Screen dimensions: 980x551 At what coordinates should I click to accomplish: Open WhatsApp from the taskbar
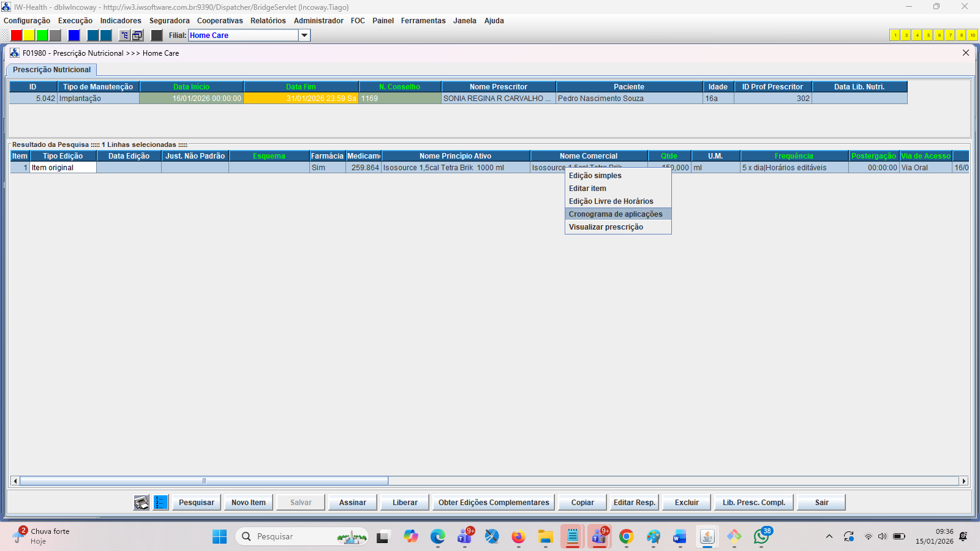coord(761,537)
